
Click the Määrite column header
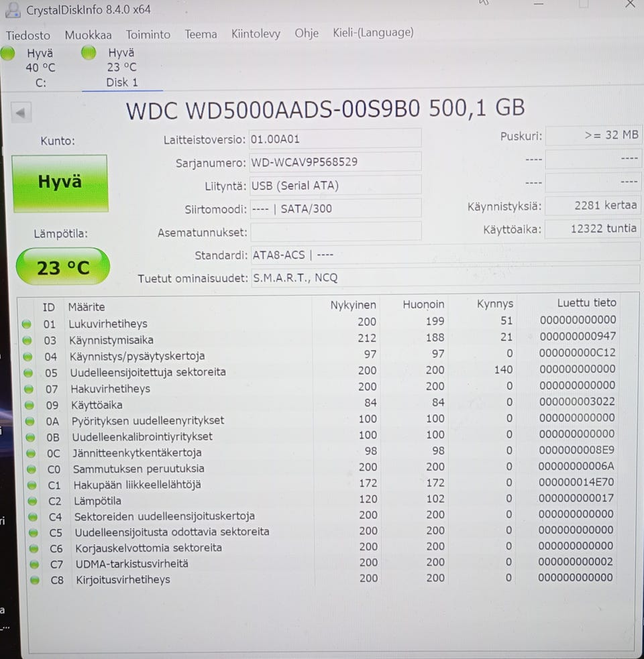click(x=87, y=307)
